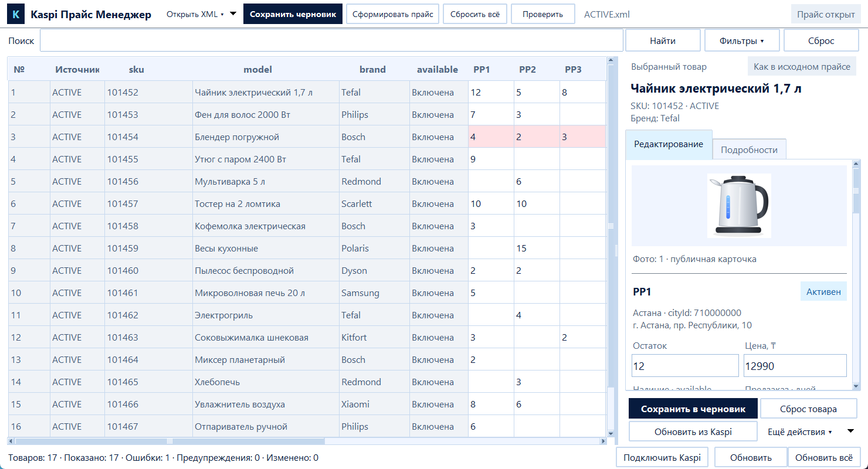The height and width of the screenshot is (469, 868).
Task: Click the Сбросить всё toolbar button
Action: pyautogui.click(x=475, y=15)
